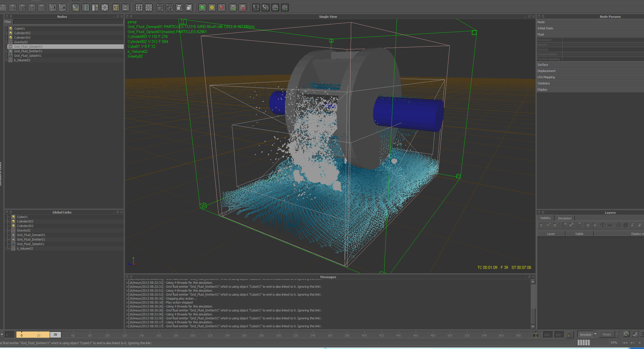Click the clock with play arrow icon

(275, 8)
